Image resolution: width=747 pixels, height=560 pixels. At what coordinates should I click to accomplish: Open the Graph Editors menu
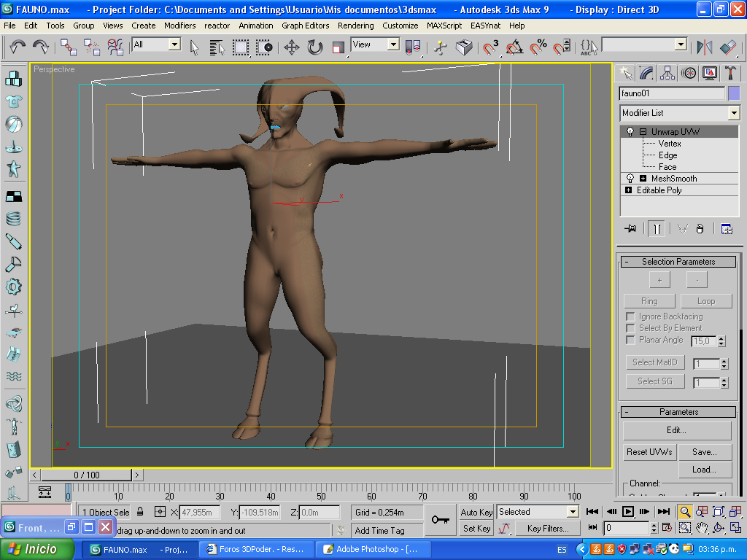tap(305, 26)
